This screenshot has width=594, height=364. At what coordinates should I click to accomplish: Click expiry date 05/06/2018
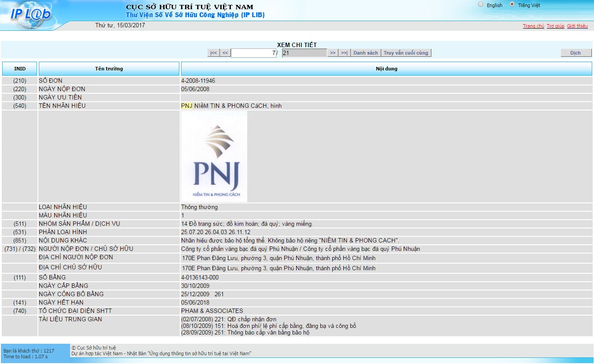click(x=195, y=302)
